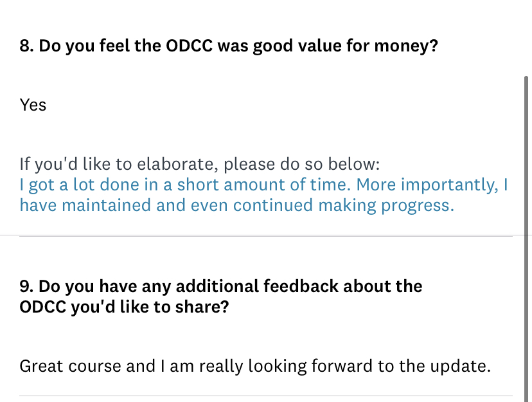The width and height of the screenshot is (532, 402).
Task: Click the number "9." before the question
Action: [x=26, y=286]
